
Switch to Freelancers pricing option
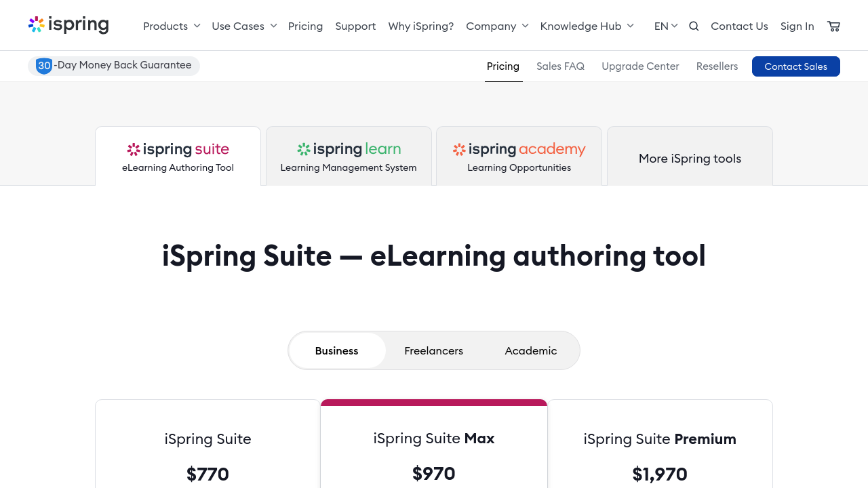point(434,350)
